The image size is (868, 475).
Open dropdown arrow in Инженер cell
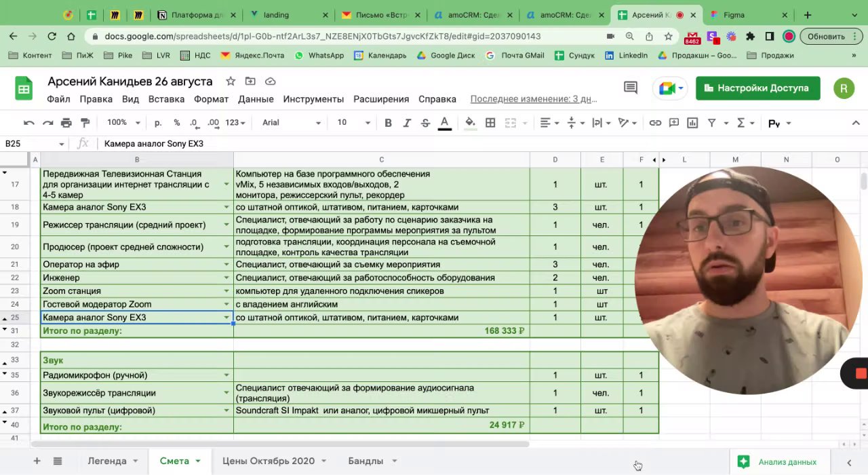226,278
